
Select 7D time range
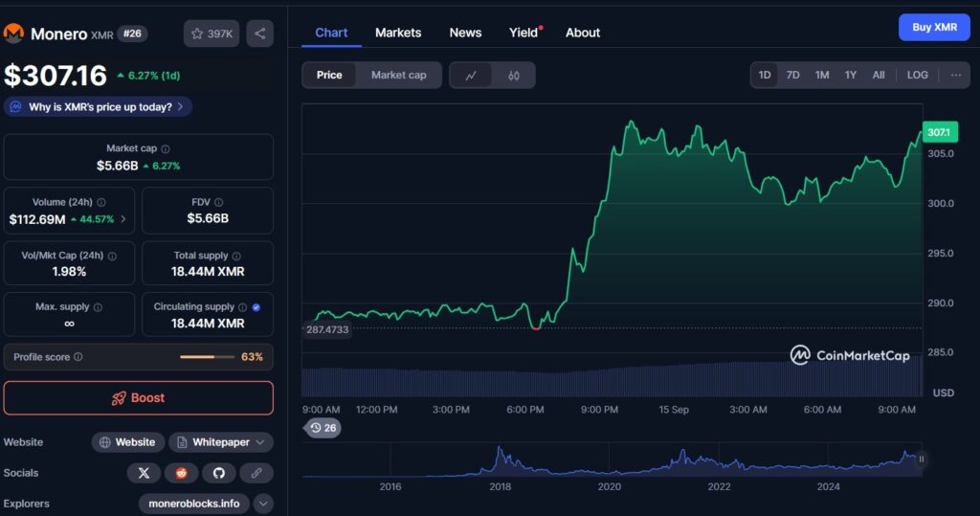tap(793, 75)
